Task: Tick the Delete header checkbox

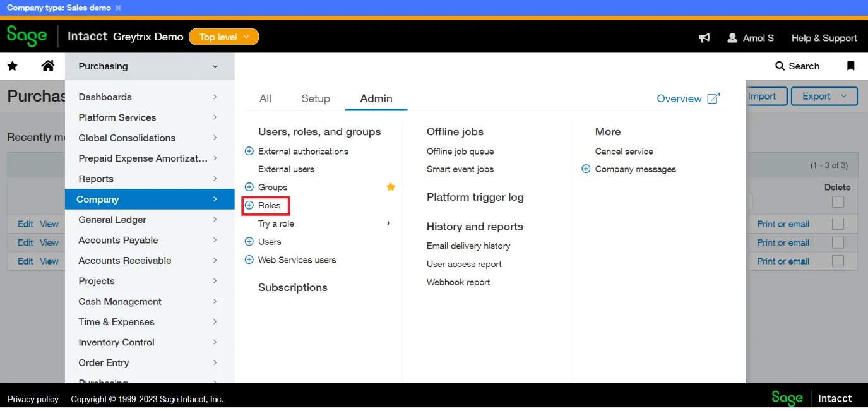Action: tap(838, 202)
